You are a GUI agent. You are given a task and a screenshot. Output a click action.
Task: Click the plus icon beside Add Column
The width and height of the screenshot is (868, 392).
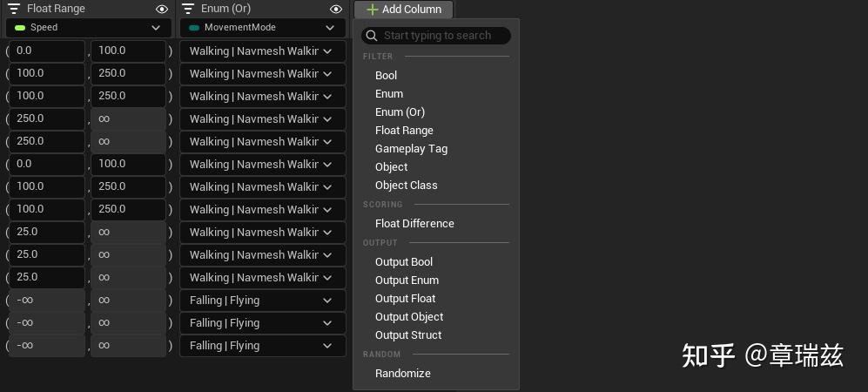372,10
